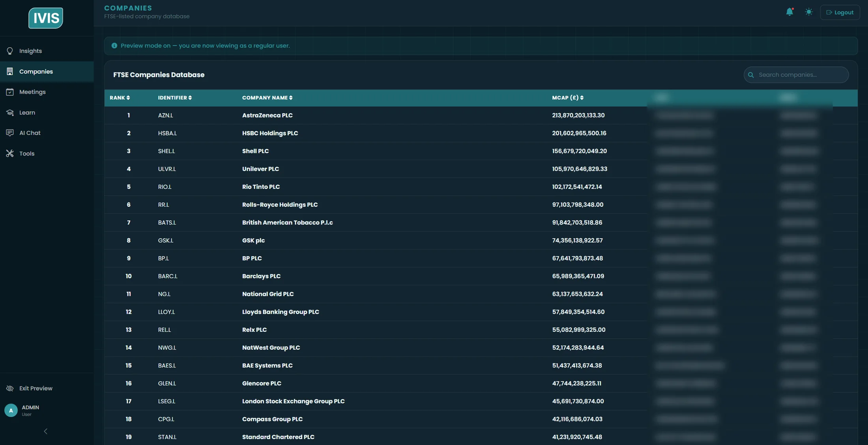Click the AI Chat bubble icon
This screenshot has height=445, width=868.
pos(10,133)
